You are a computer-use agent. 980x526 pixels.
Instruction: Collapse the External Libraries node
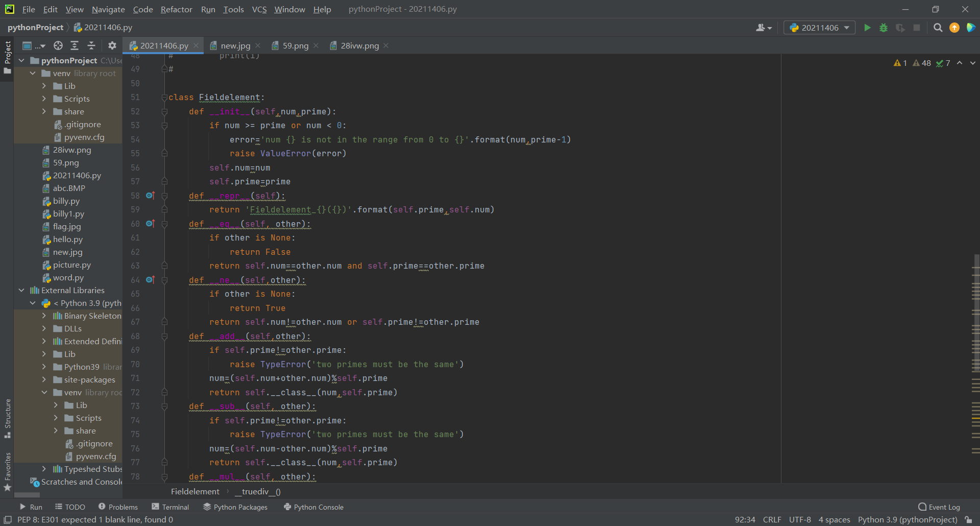point(21,290)
